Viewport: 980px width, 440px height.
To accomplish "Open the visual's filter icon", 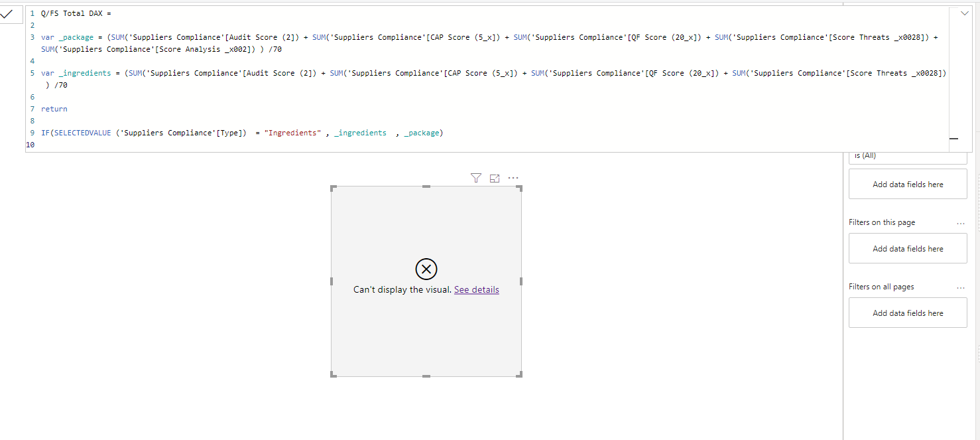I will tap(475, 178).
